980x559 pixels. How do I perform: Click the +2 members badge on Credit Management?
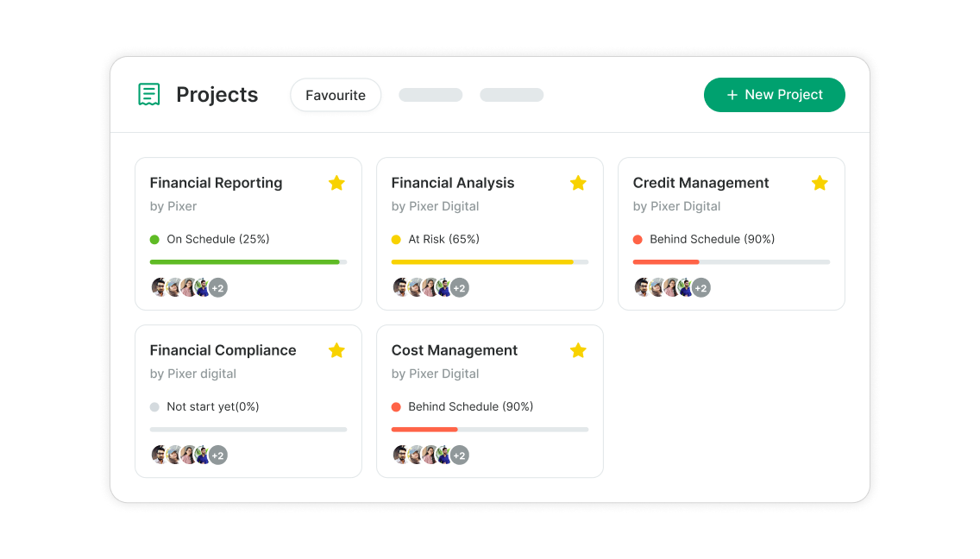point(700,287)
